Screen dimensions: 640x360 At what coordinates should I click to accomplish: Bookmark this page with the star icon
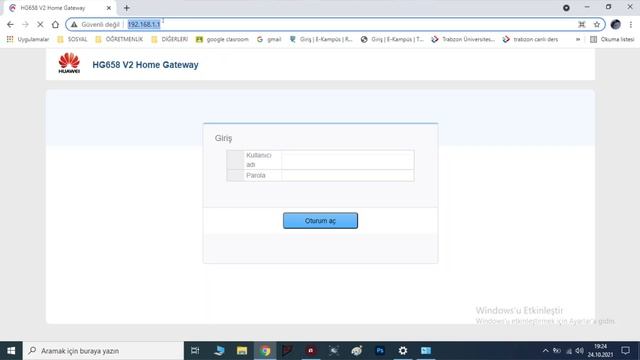click(x=597, y=24)
